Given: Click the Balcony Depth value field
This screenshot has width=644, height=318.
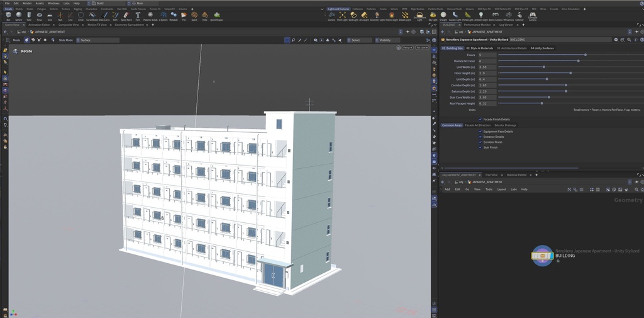Looking at the screenshot, I should (487, 91).
